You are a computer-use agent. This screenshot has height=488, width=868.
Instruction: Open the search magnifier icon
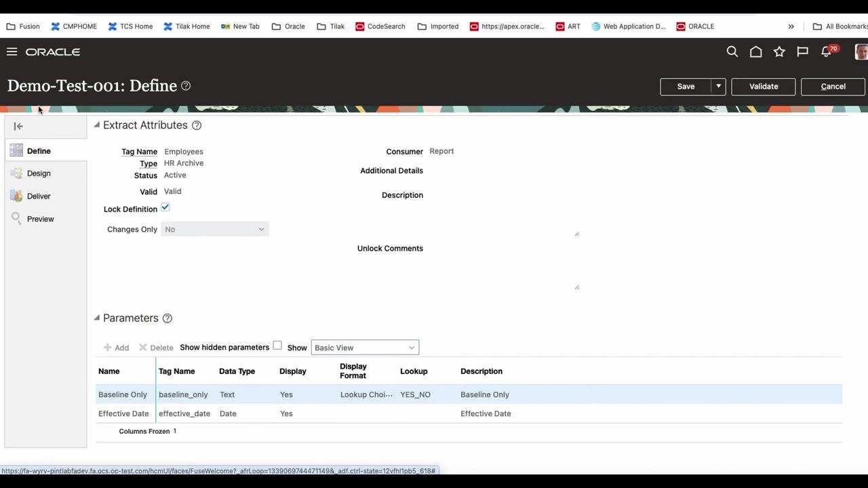coord(732,52)
